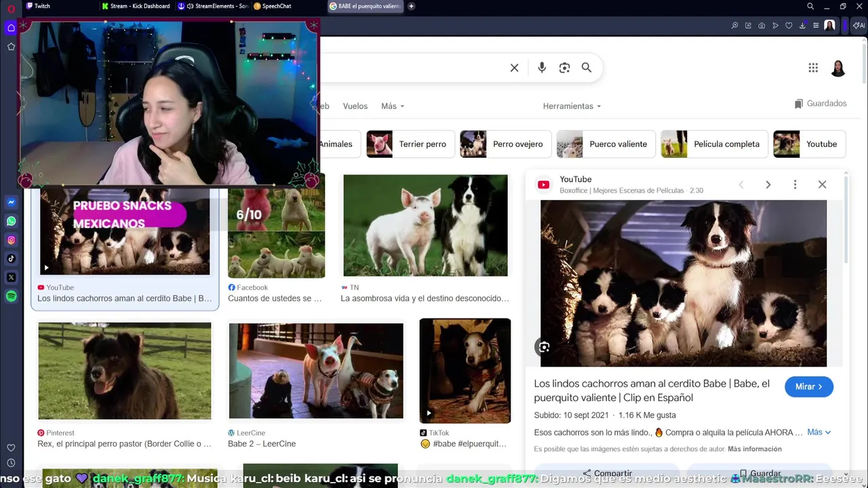Open the TN pig and dog thumbnail
The height and width of the screenshot is (488, 868).
[425, 225]
